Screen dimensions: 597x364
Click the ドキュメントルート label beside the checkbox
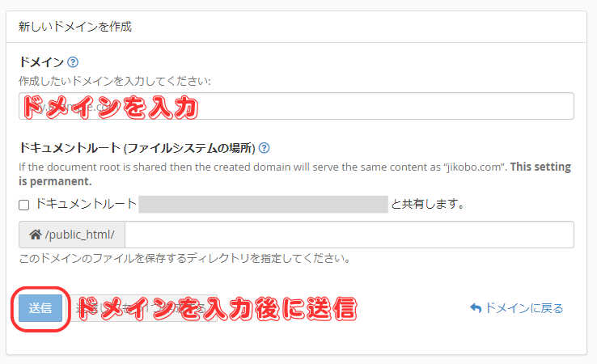tap(86, 204)
